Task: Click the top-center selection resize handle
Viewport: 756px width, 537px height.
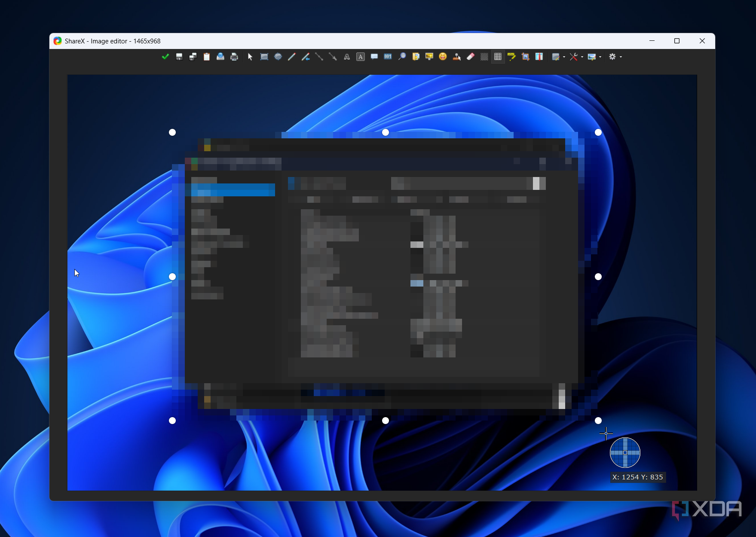Action: tap(386, 132)
